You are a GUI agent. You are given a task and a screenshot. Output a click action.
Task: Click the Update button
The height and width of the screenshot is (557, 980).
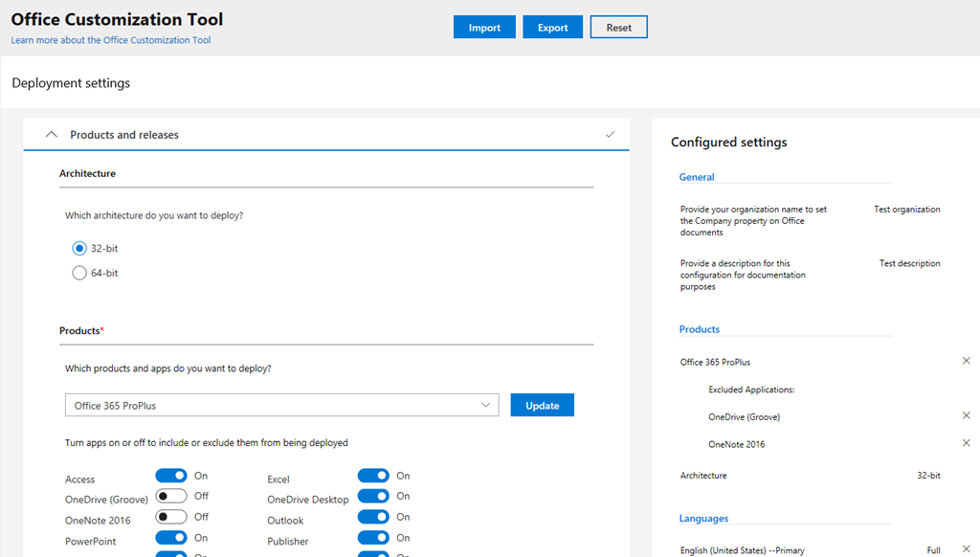pyautogui.click(x=542, y=405)
